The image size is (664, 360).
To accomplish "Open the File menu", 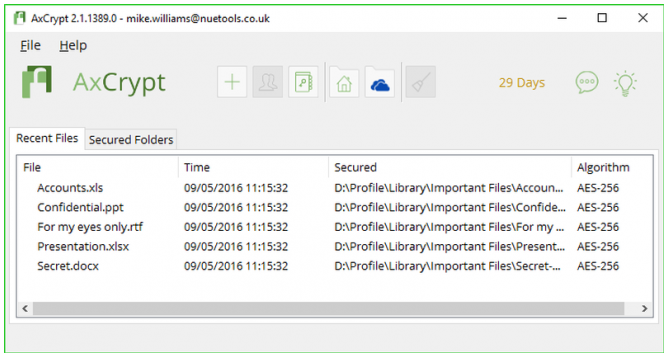I will (x=30, y=45).
